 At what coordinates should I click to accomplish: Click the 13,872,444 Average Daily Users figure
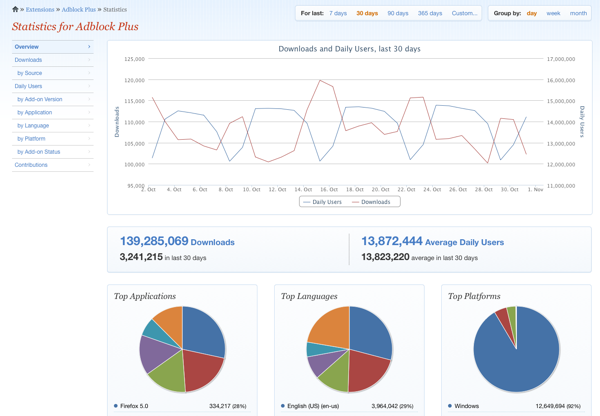pyautogui.click(x=432, y=241)
